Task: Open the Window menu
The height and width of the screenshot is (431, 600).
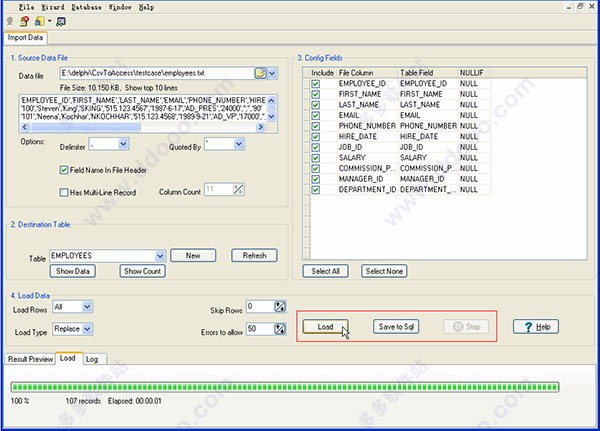Action: click(120, 7)
